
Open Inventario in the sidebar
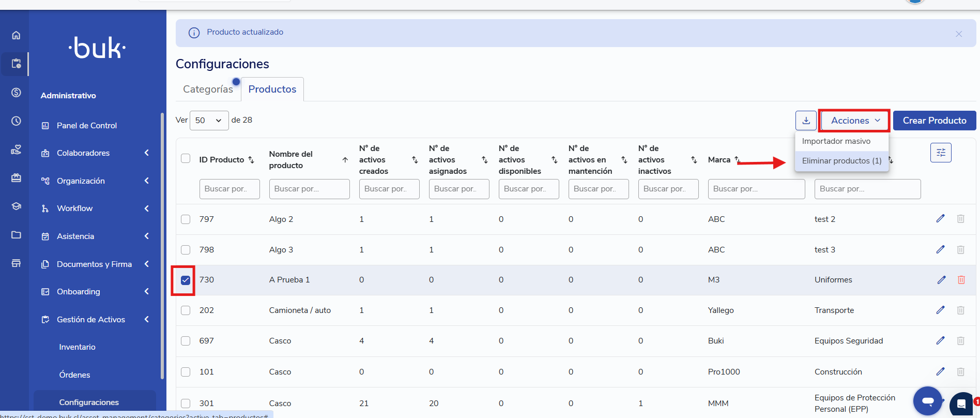click(x=77, y=347)
